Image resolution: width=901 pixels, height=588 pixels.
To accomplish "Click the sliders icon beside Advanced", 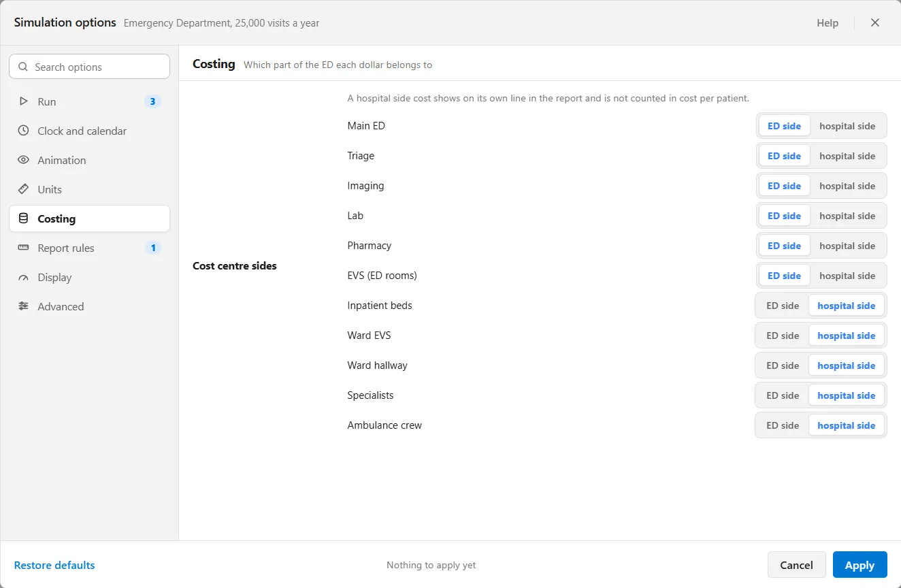I will (24, 306).
